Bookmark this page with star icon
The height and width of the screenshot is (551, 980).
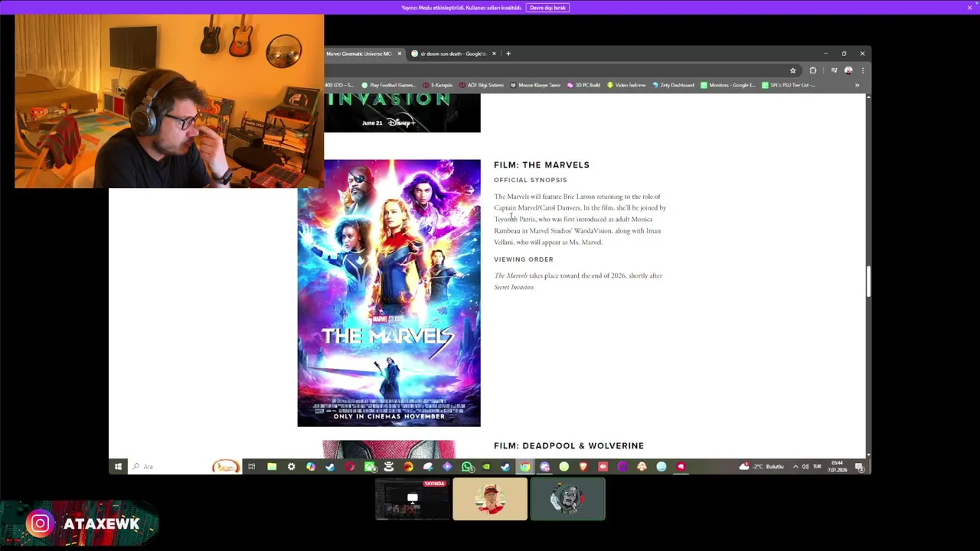pos(793,70)
